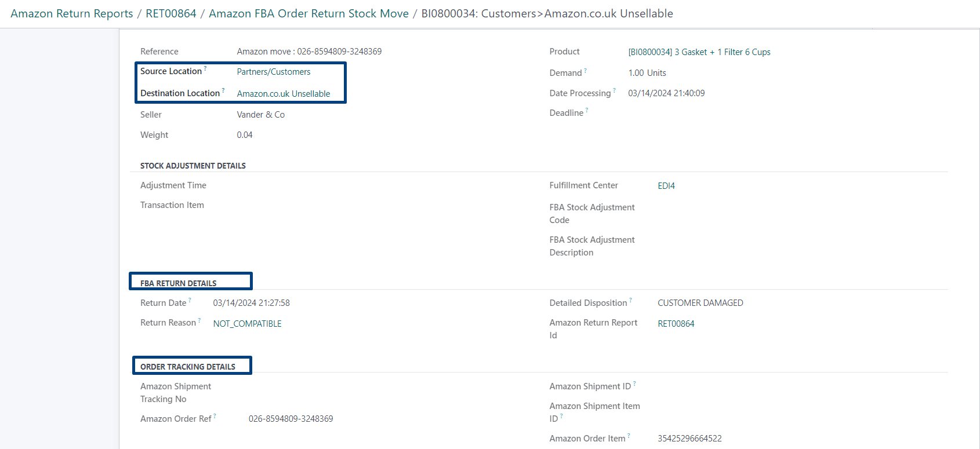
Task: Click Amazon Shipment ID help question mark
Action: click(x=634, y=384)
